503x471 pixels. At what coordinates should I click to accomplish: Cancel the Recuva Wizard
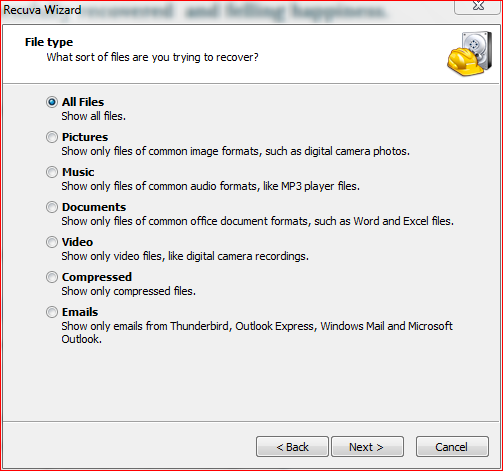click(452, 447)
